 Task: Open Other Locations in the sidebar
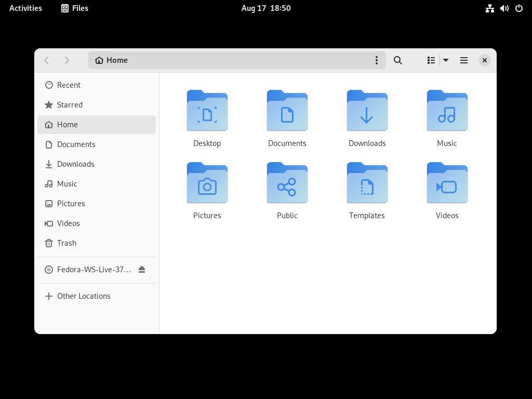[x=97, y=296]
